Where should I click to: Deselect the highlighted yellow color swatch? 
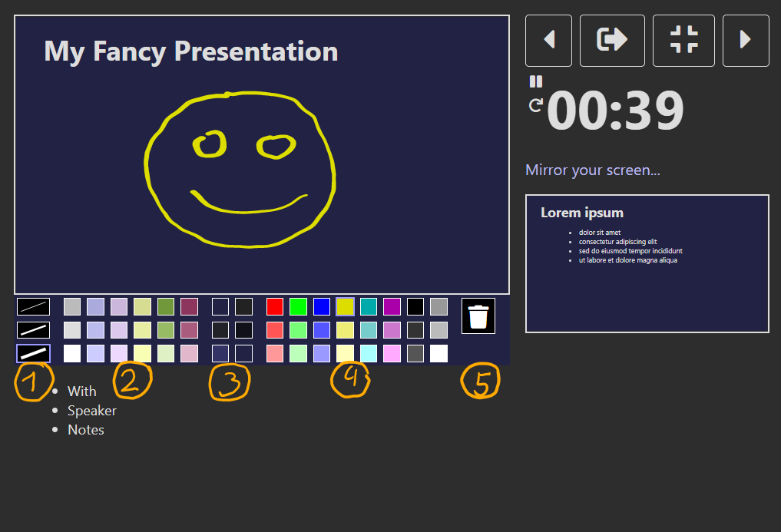[x=345, y=306]
